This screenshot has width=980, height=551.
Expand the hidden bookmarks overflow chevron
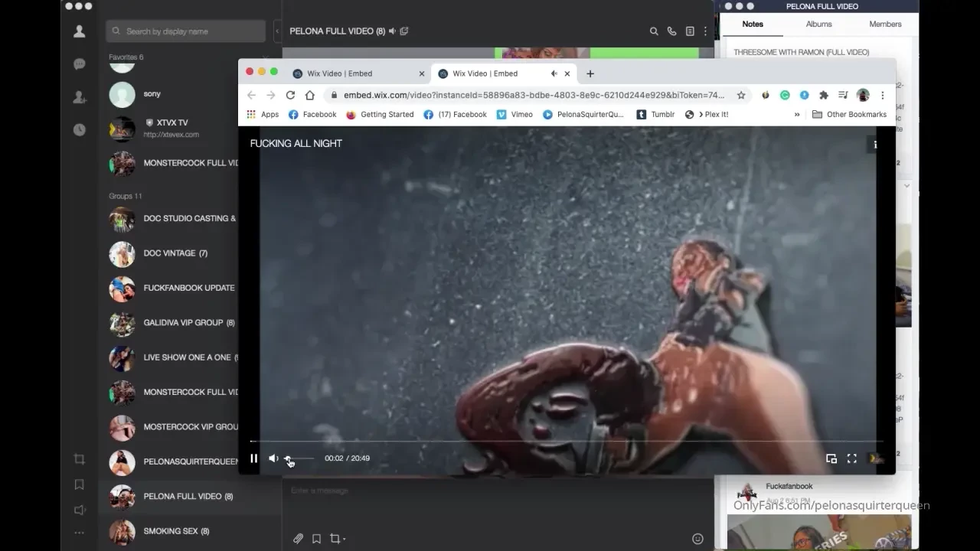[797, 115]
